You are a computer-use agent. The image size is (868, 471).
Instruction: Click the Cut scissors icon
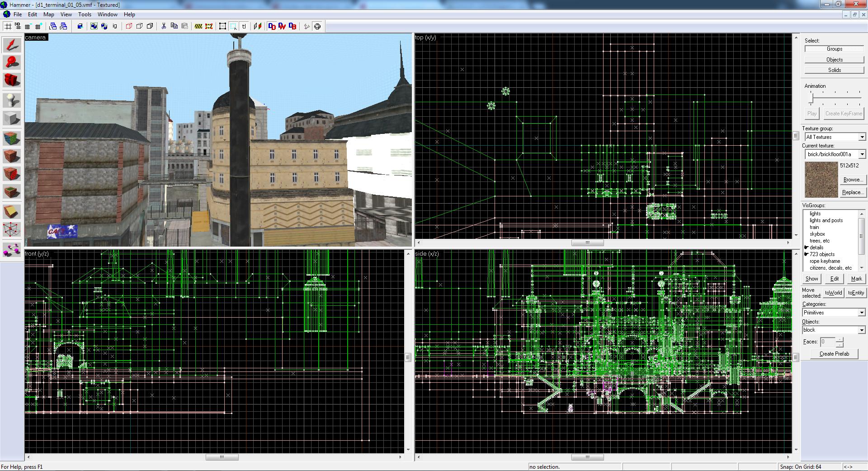pos(164,26)
